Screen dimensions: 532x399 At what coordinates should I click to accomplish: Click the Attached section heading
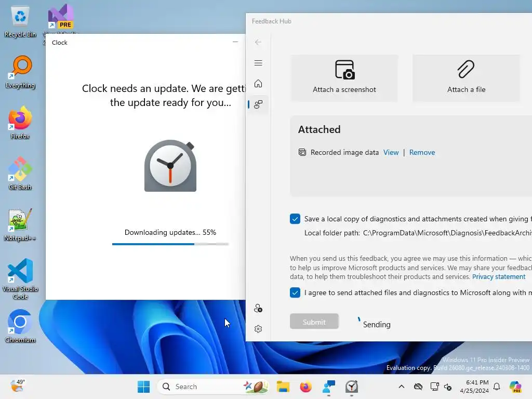coord(320,129)
